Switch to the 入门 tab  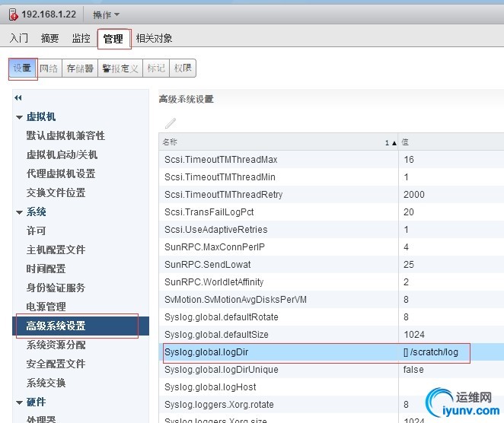click(18, 38)
